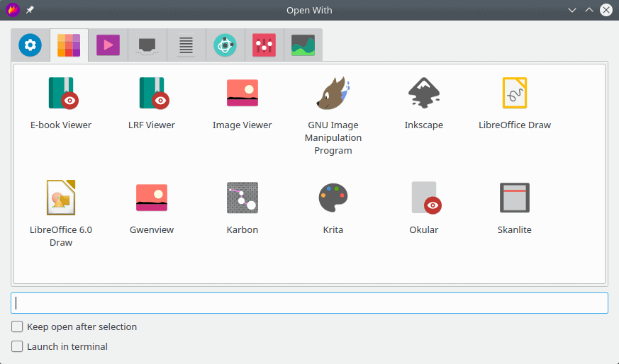Select the LibreOffice Draw icon

click(515, 93)
